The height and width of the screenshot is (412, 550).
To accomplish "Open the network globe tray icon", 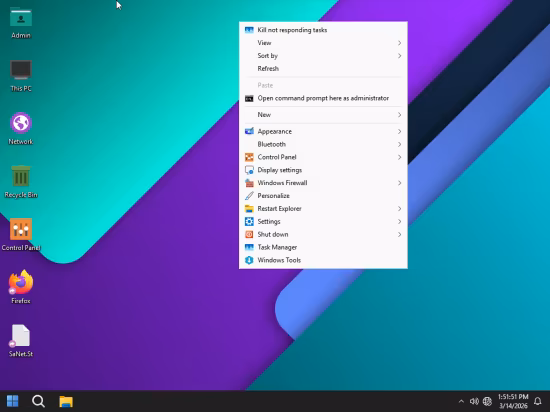I will click(487, 401).
